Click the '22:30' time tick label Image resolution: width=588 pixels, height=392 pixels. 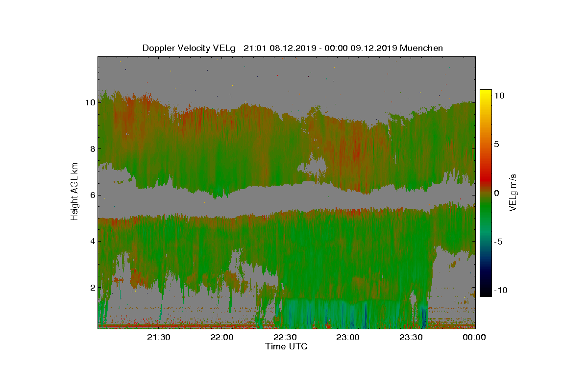point(286,337)
